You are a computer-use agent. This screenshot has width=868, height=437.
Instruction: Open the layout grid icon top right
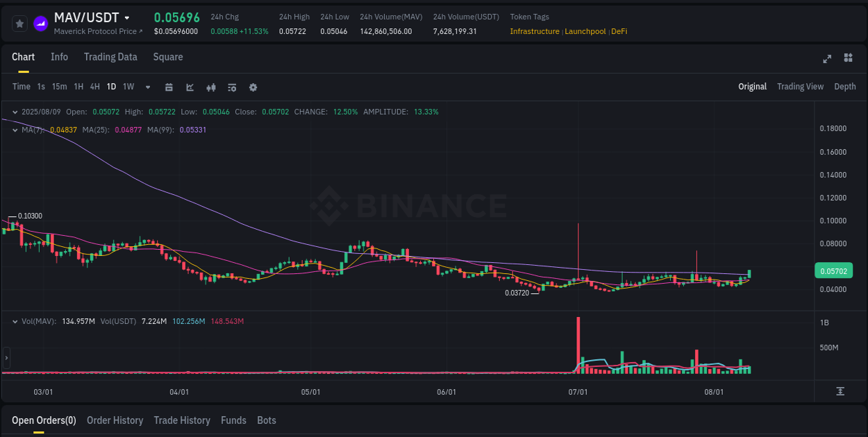coord(849,59)
